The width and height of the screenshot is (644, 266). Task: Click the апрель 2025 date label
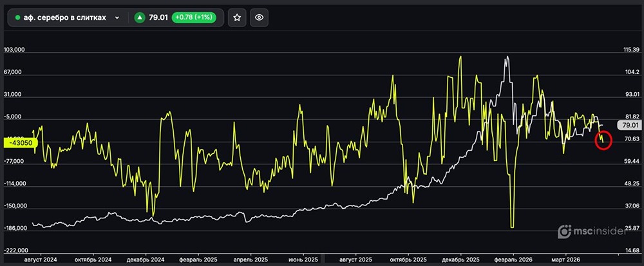251,260
